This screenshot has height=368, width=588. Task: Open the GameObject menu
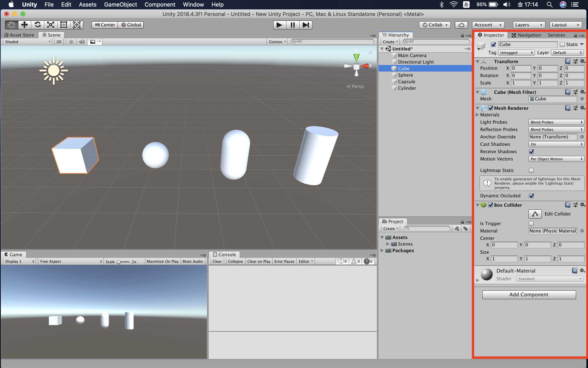coord(120,5)
